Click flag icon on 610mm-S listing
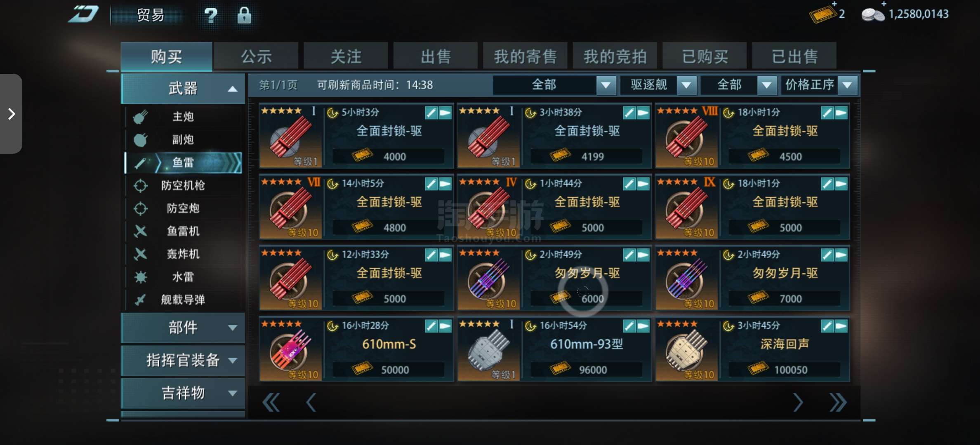 445,326
